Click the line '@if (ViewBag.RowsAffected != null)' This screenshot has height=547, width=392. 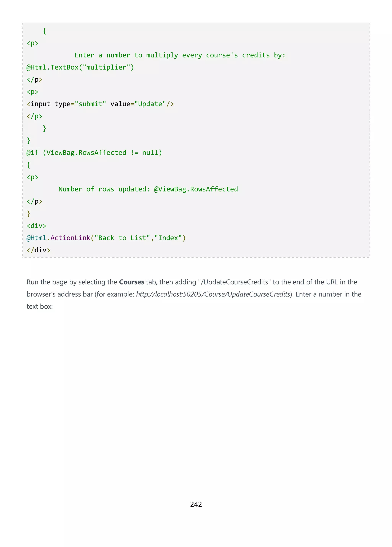[x=94, y=153]
